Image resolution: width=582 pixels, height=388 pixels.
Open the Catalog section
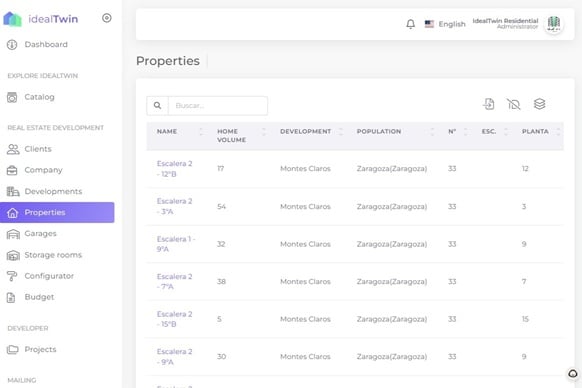39,97
